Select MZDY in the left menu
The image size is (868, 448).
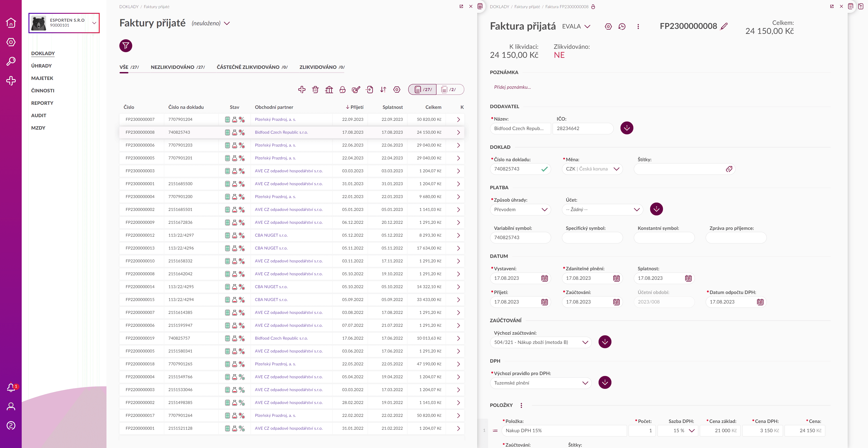point(38,128)
